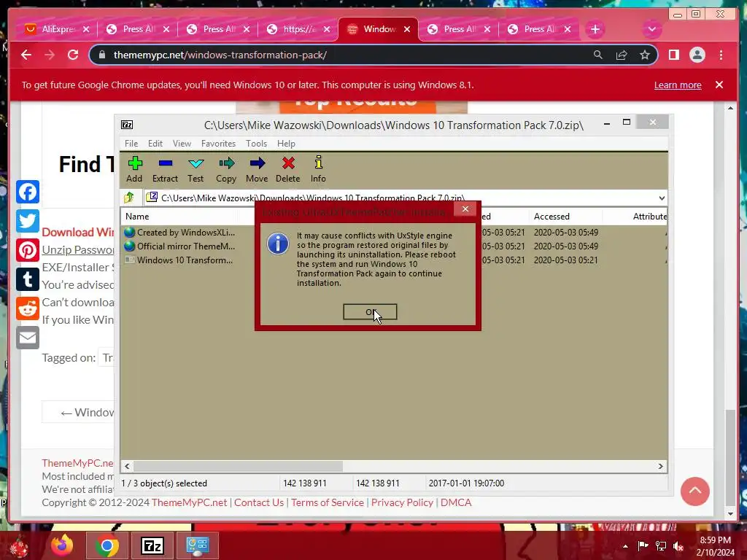The width and height of the screenshot is (747, 560).
Task: Open 7-Zip Favorites menu
Action: tap(218, 144)
